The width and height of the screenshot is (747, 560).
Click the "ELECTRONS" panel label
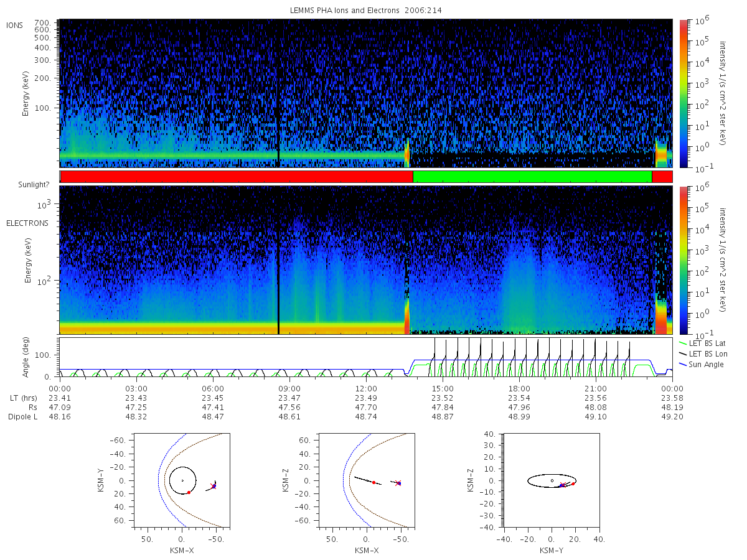27,223
